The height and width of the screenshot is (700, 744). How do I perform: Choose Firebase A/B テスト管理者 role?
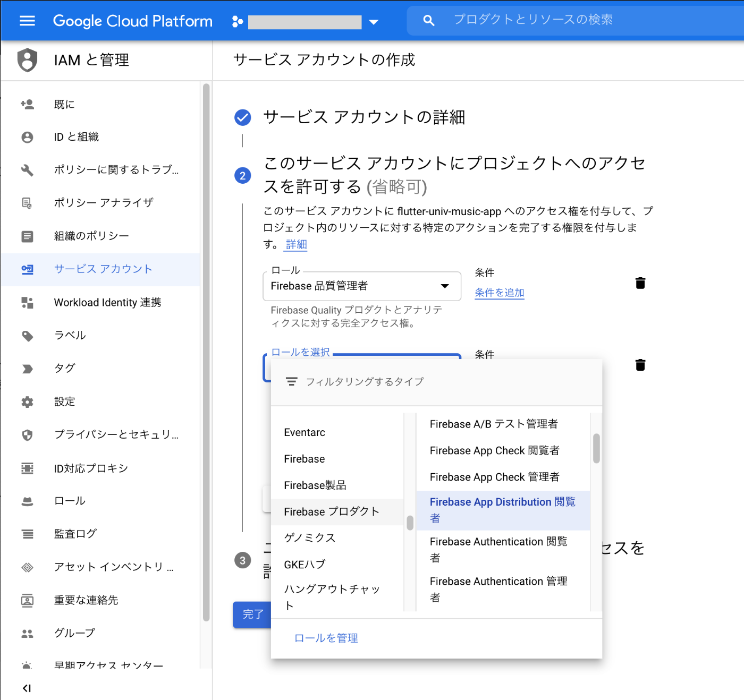coord(503,424)
